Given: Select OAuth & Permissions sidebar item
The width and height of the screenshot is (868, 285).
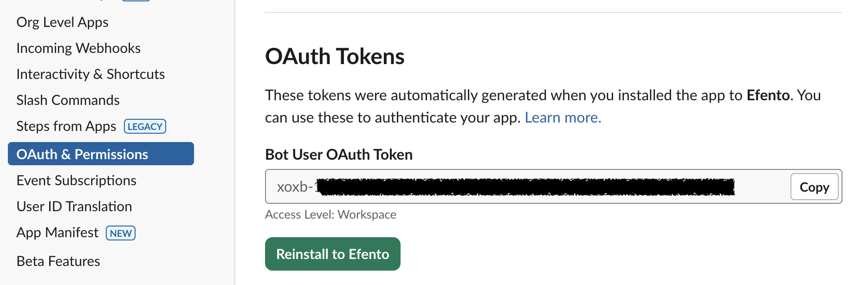Looking at the screenshot, I should [x=101, y=154].
